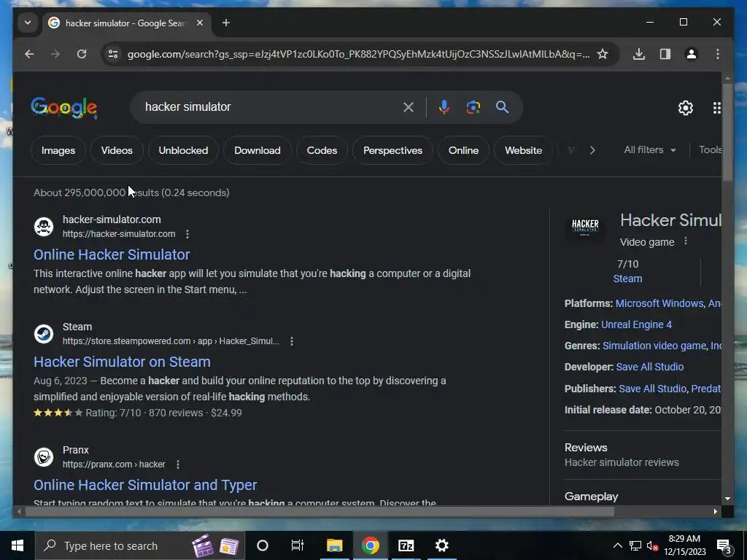This screenshot has height=560, width=747.
Task: Open options for the Steam result
Action: pyautogui.click(x=292, y=341)
